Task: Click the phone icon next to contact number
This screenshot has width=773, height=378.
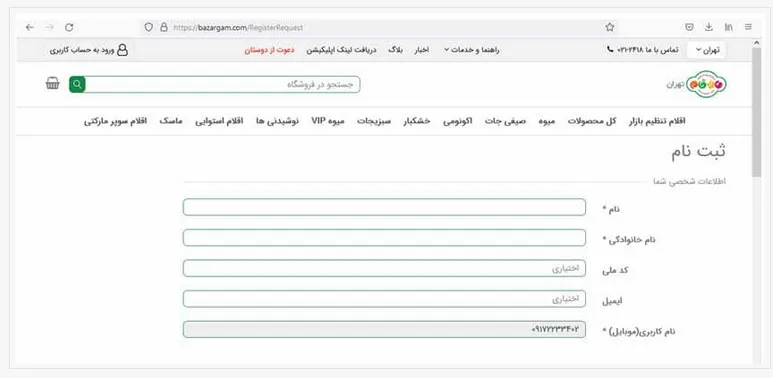Action: coord(610,50)
